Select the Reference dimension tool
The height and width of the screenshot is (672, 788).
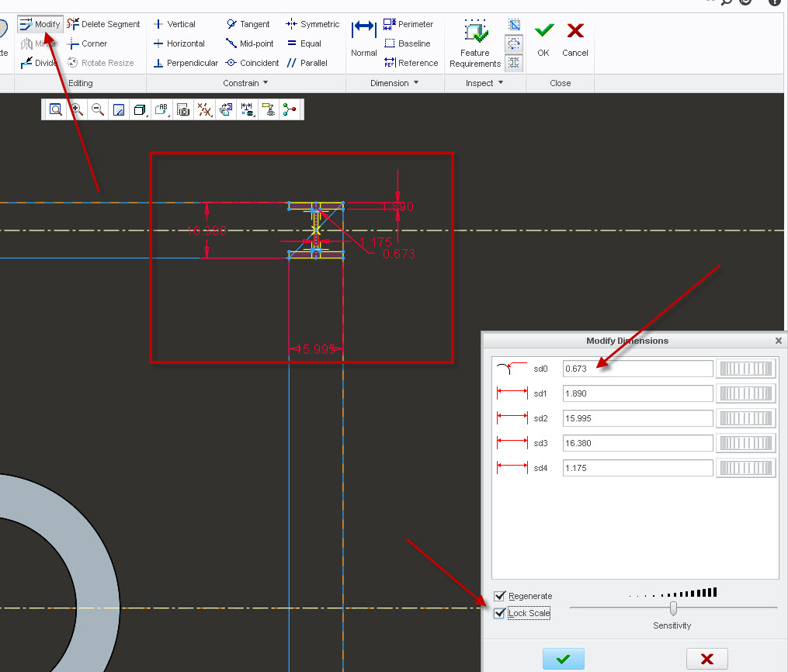(x=411, y=63)
